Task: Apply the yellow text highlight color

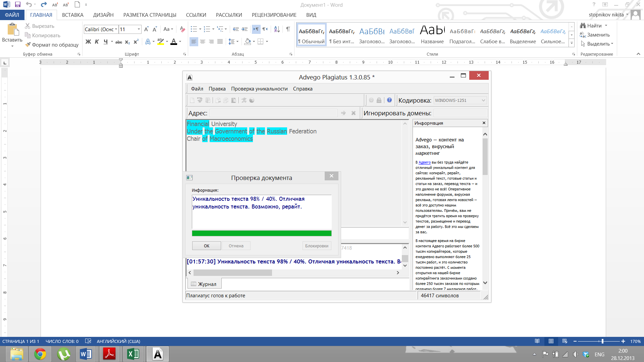Action: pyautogui.click(x=161, y=42)
